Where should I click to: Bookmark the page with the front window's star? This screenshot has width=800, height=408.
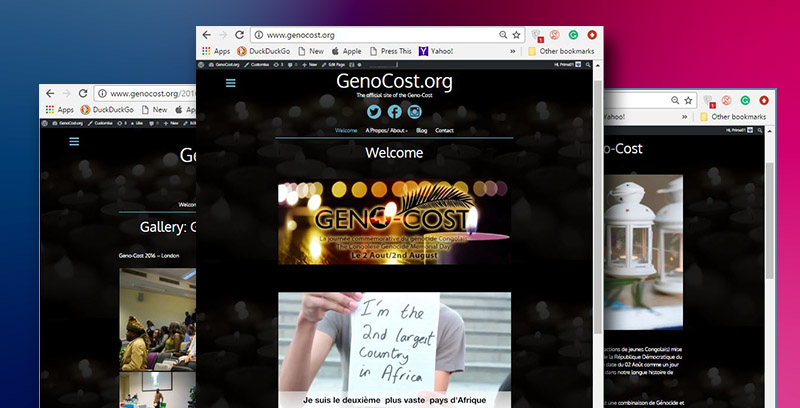(x=516, y=35)
